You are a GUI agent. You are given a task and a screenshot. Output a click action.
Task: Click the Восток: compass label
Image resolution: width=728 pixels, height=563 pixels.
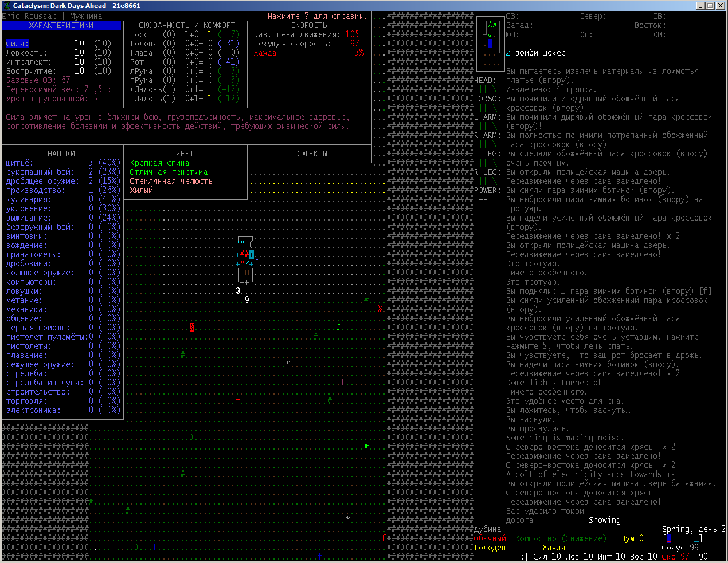650,25
